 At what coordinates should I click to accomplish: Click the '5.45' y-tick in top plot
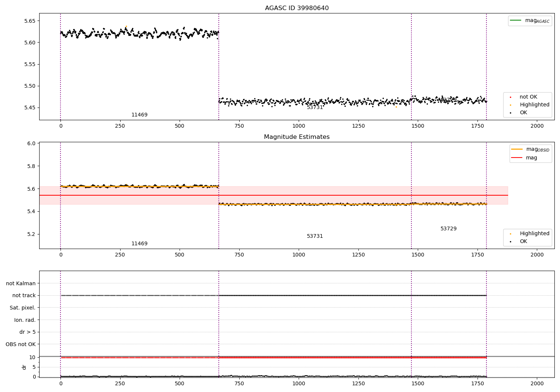tap(30, 108)
